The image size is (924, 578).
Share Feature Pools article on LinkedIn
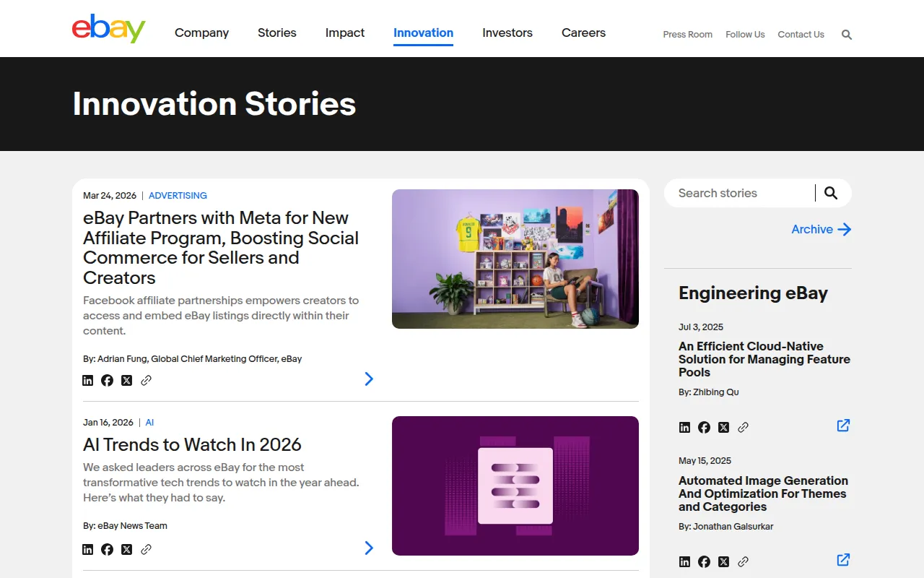tap(684, 427)
